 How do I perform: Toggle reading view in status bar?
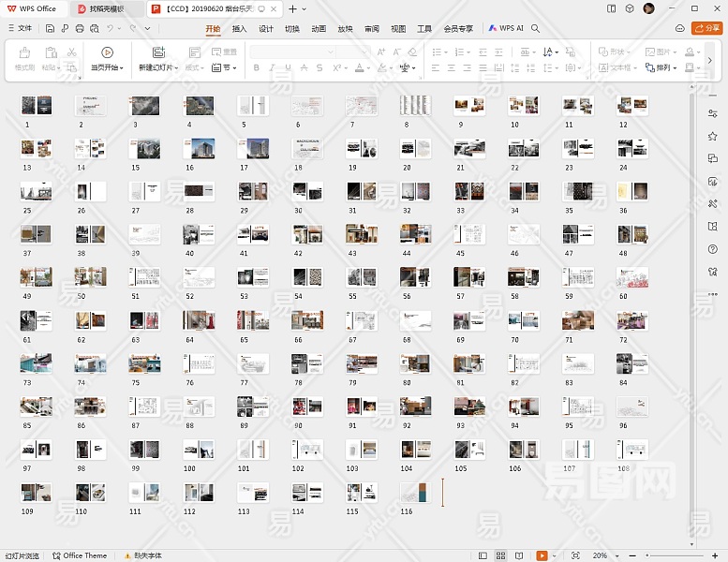coord(520,555)
